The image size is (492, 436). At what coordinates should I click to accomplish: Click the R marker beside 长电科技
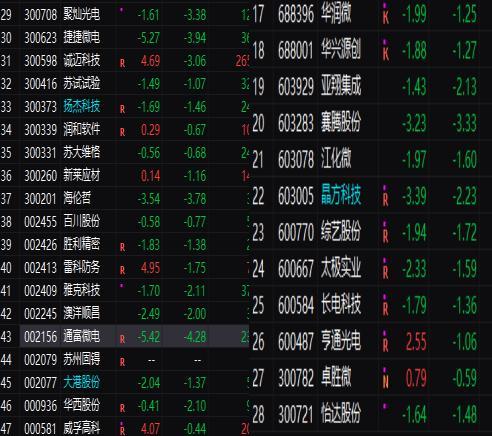tap(386, 309)
